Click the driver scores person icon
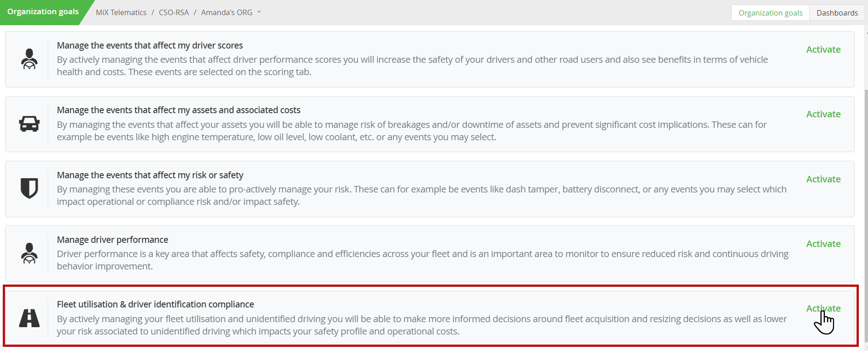 click(x=29, y=59)
